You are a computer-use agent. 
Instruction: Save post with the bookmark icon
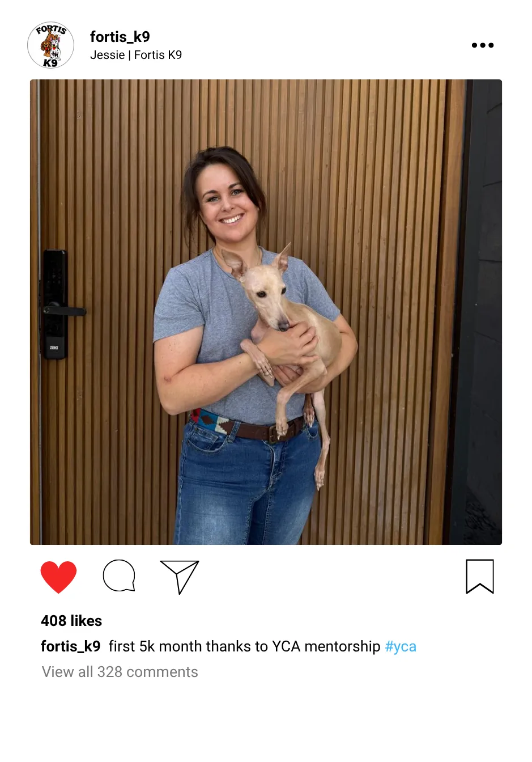point(480,576)
